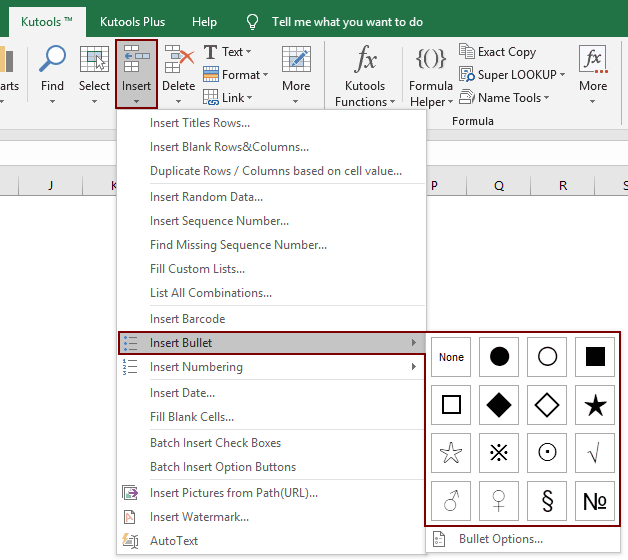
Task: Click Insert Random Data menu entry
Action: point(206,197)
